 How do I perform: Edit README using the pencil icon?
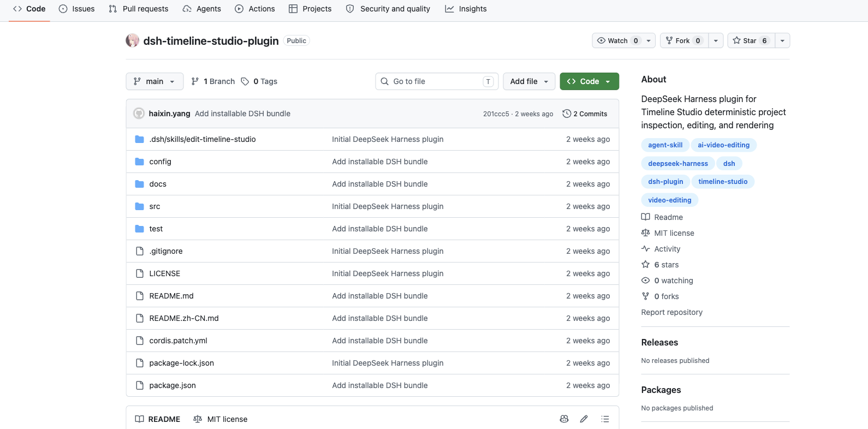[584, 419]
